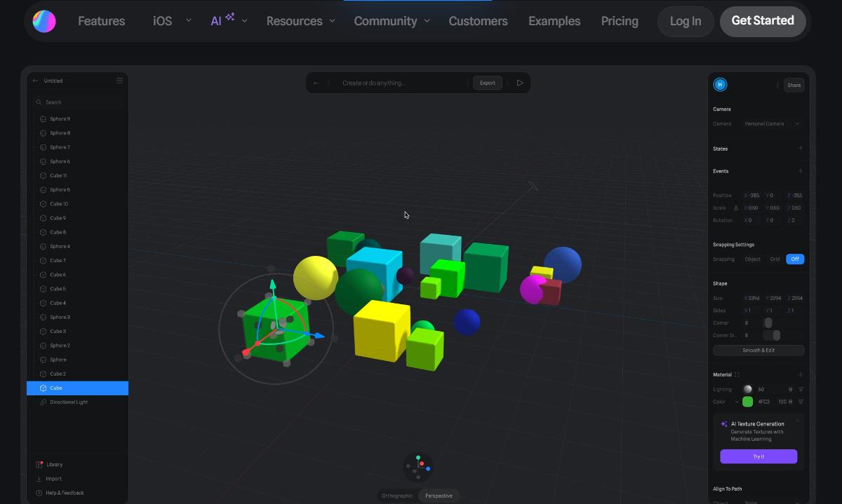Viewport: 842px width, 504px height.
Task: Click the Customers nav item
Action: 478,21
